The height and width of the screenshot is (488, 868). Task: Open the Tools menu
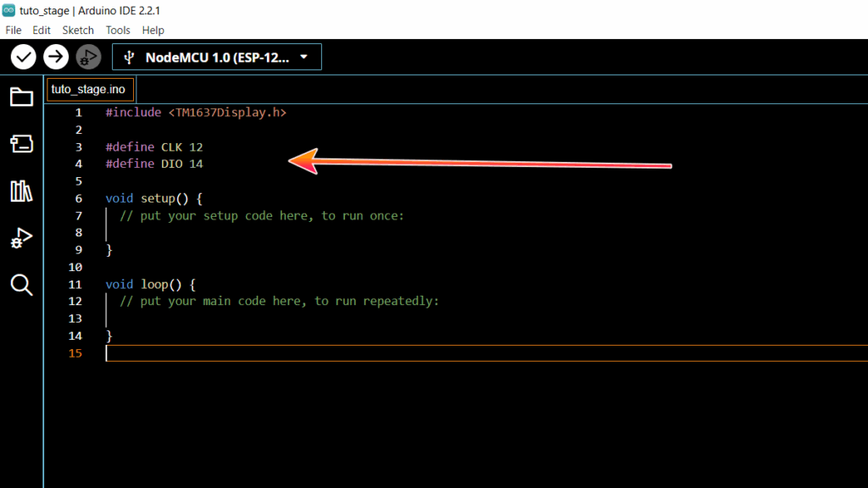coord(118,30)
